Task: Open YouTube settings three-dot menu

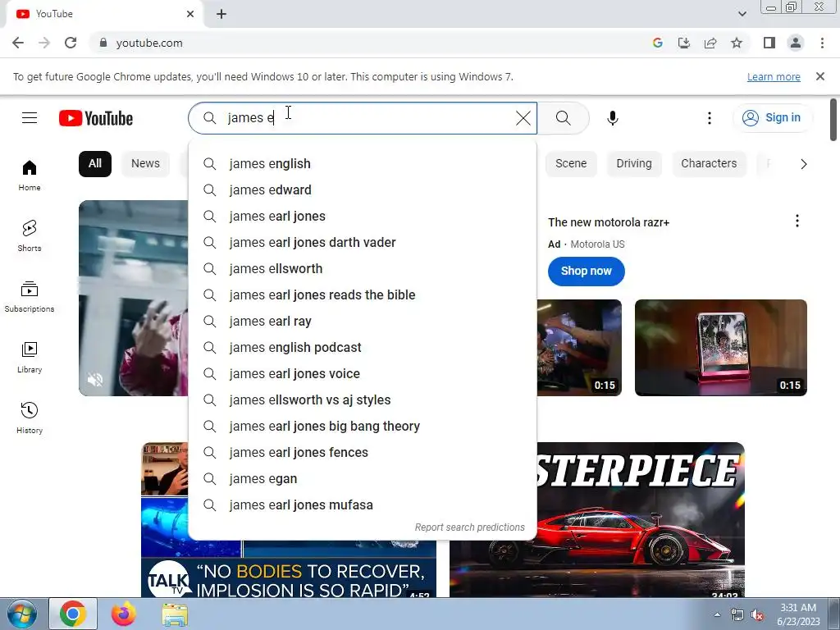Action: [710, 118]
